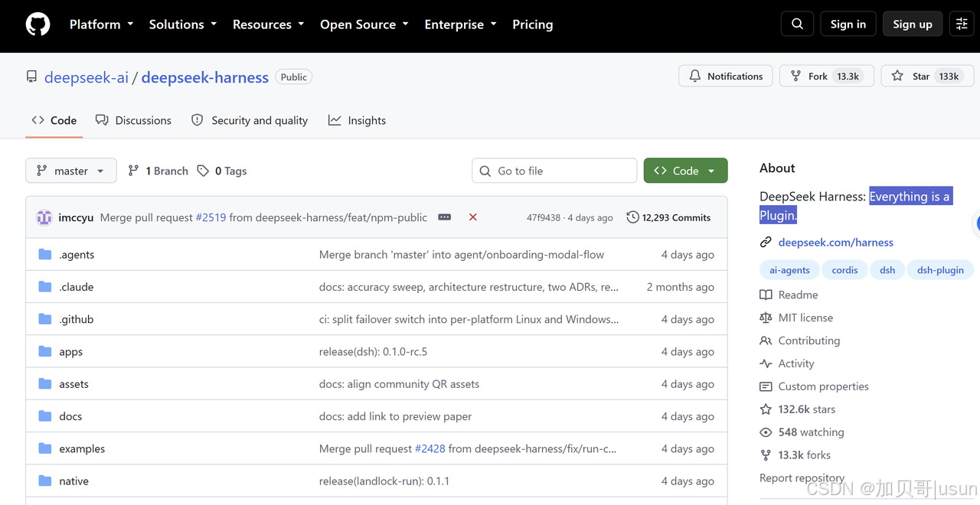Click the cordis topic tag
Viewport: 980px width, 505px height.
(845, 270)
